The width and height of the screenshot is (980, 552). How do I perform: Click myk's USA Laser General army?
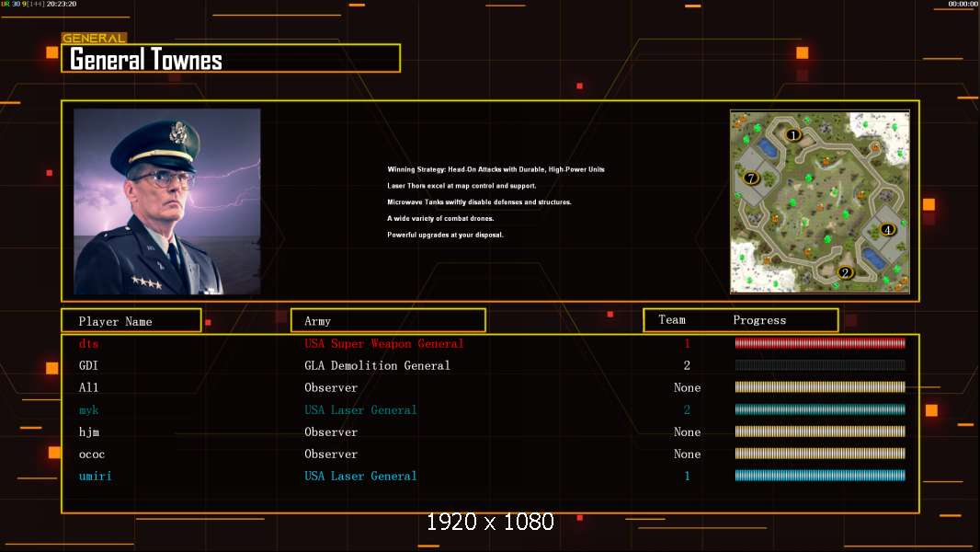[360, 410]
